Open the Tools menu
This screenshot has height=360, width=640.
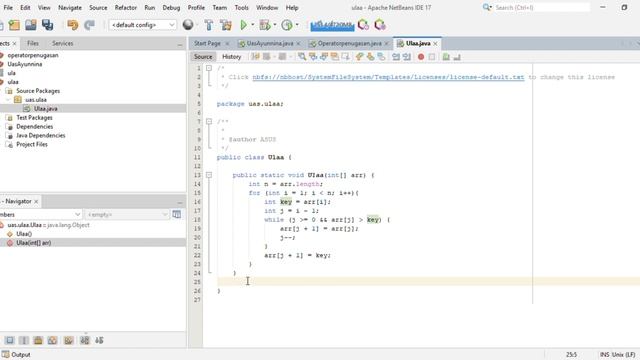point(242,7)
